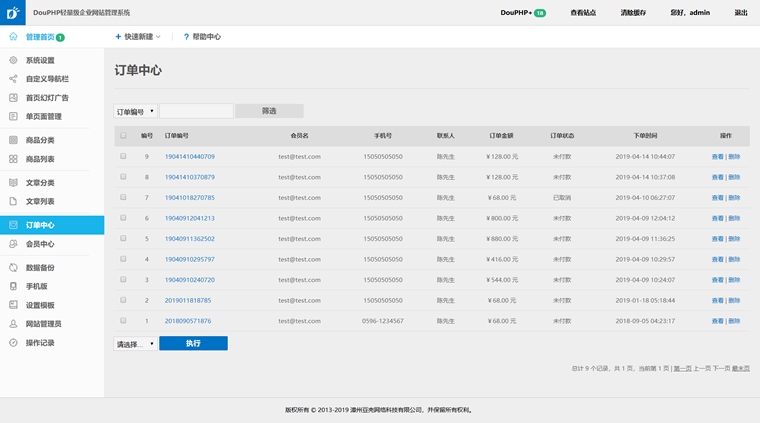Open the 订单编号 filter dropdown
Image resolution: width=760 pixels, height=423 pixels.
pos(135,111)
